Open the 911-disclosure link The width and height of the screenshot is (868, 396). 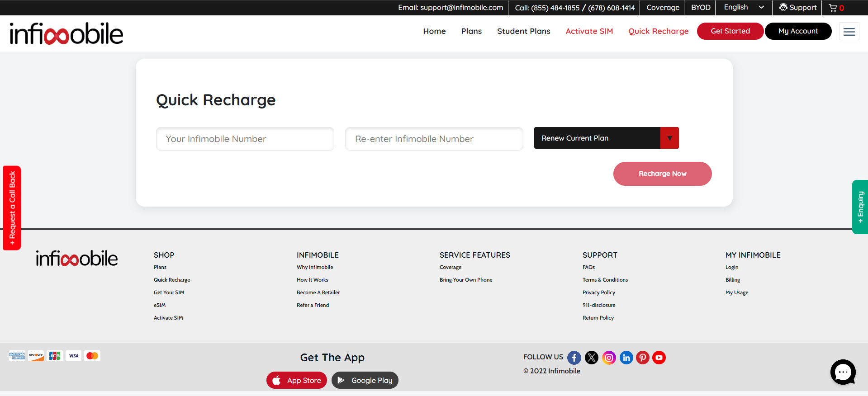[x=599, y=305]
